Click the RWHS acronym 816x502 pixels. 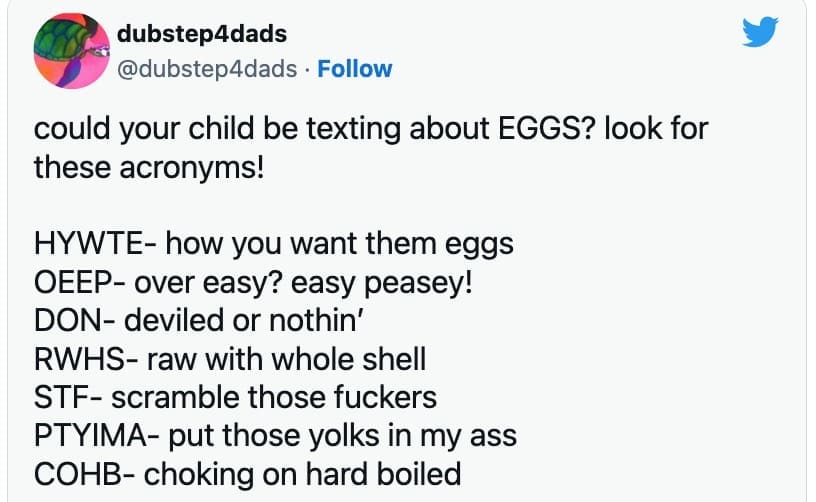pyautogui.click(x=79, y=358)
